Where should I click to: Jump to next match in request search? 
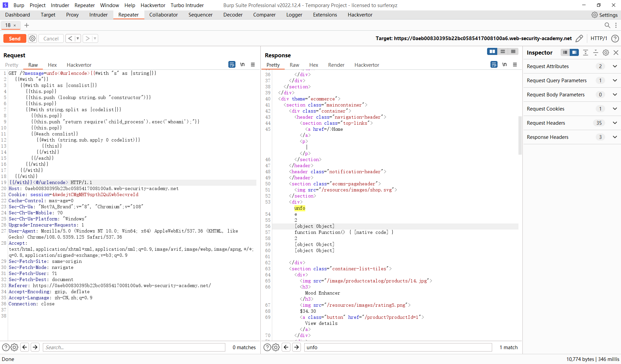pos(35,347)
